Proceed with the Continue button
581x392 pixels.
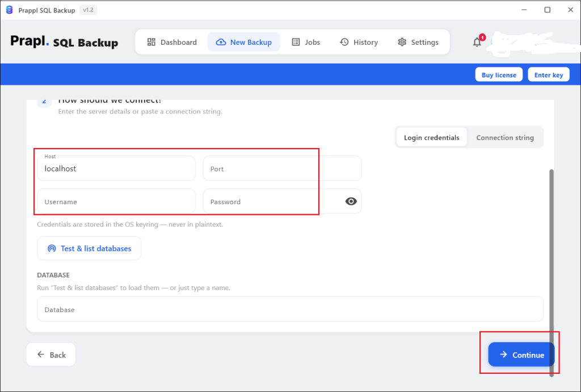click(521, 355)
